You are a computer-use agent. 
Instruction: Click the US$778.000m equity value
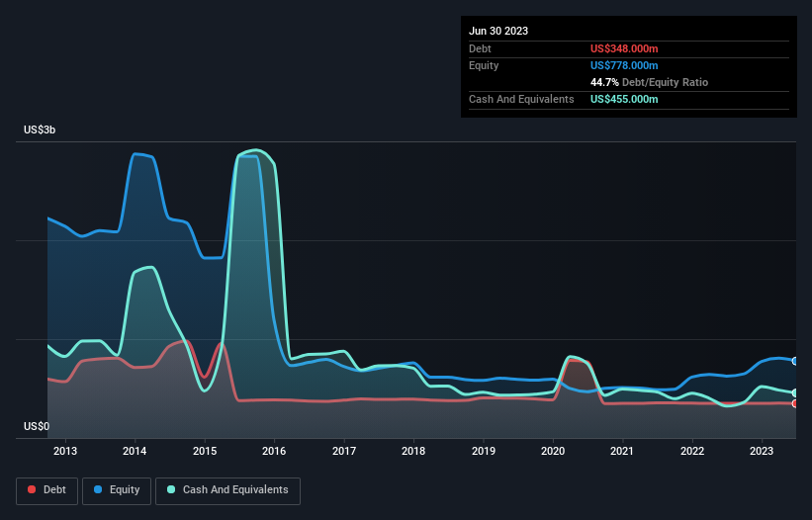pos(624,65)
